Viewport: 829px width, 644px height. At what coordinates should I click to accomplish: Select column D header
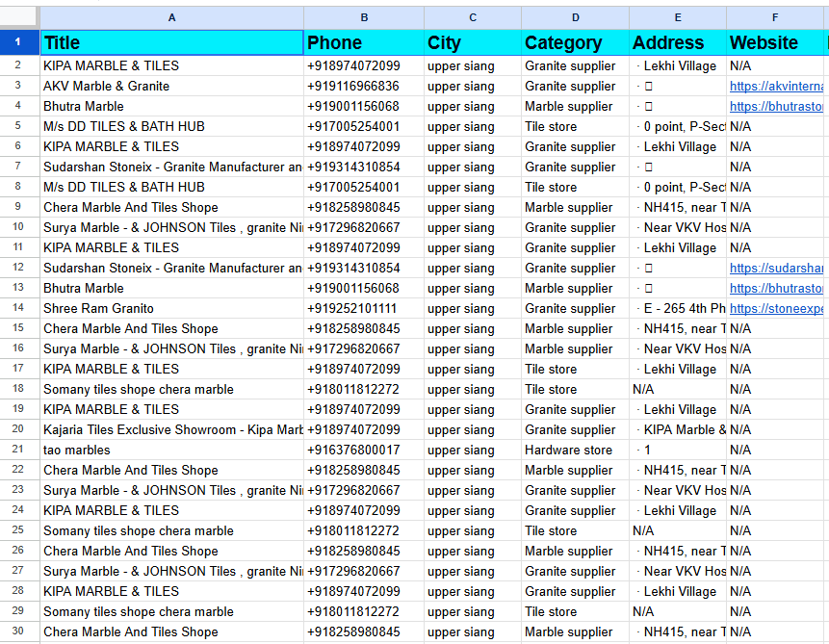[x=575, y=18]
